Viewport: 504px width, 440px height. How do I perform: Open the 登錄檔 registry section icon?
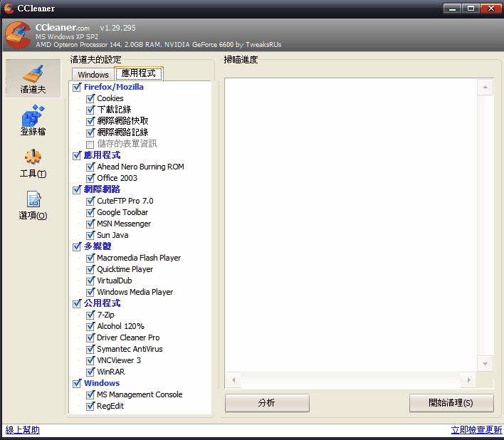33,120
